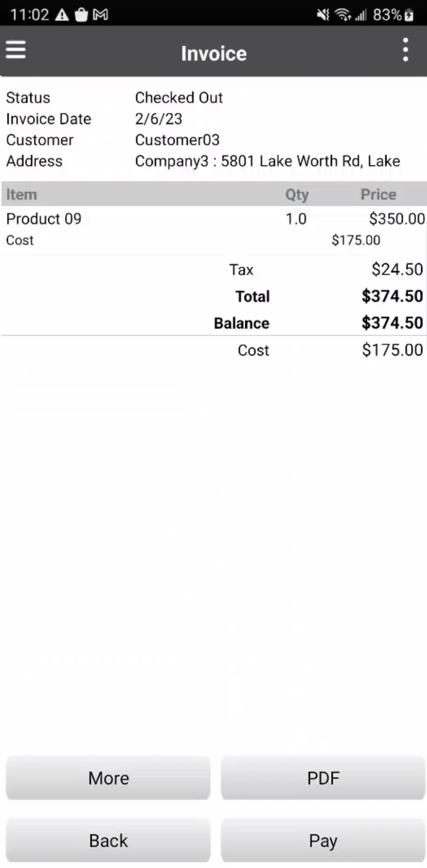Screen dimensions: 427x868
Task: Tap the invoice date 2/6/23
Action: 159,119
